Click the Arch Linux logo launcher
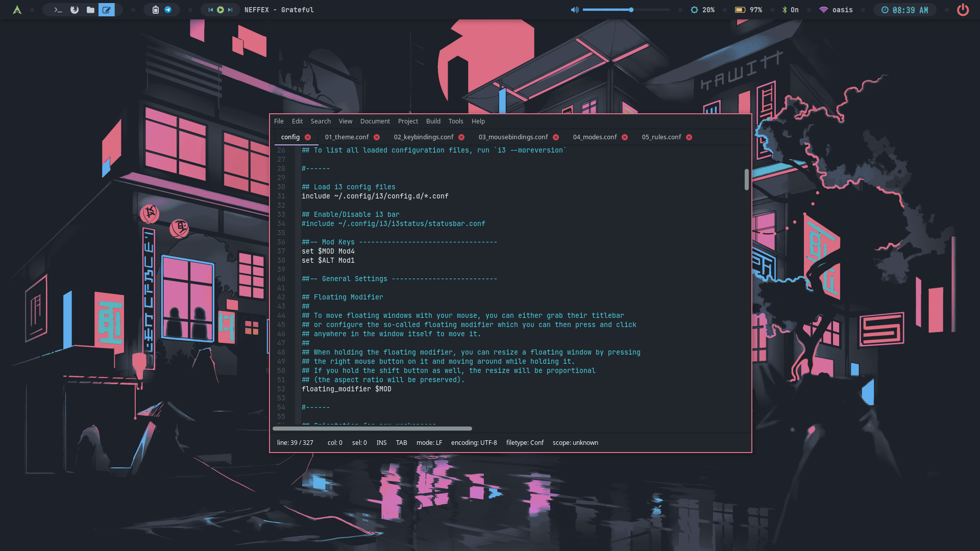Screen dimensions: 980x551 pos(17,10)
